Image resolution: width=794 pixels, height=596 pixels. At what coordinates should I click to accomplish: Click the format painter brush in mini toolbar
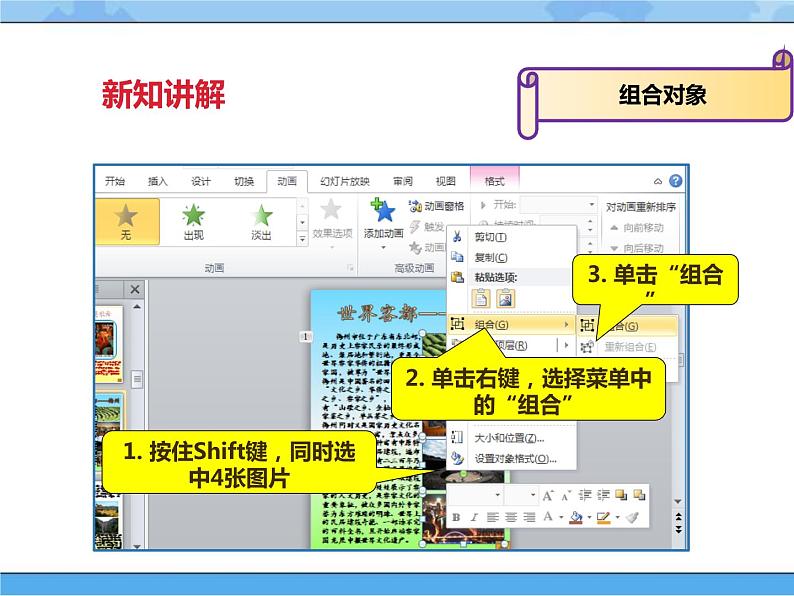tap(632, 517)
